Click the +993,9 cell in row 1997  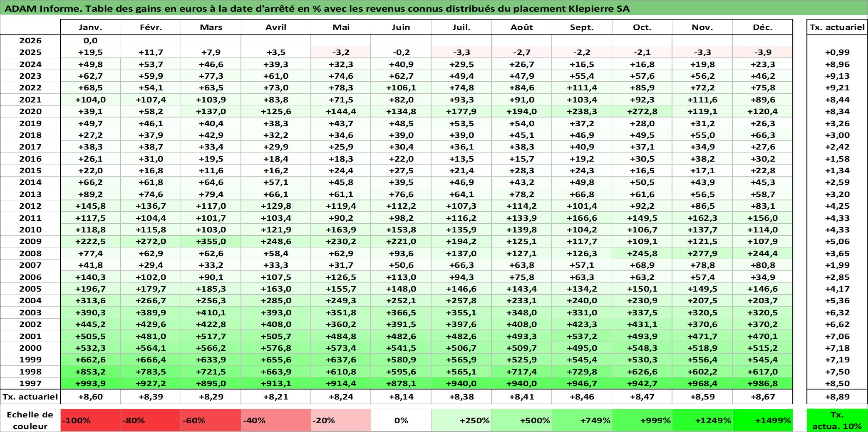(x=90, y=383)
